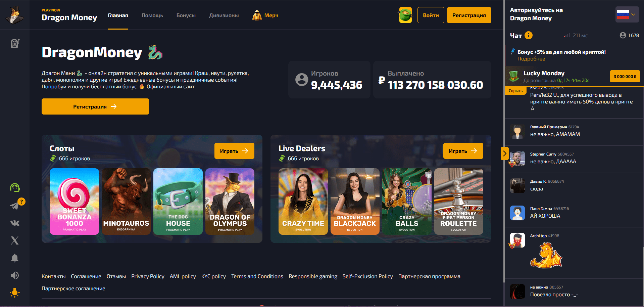Open VK social icon in sidebar

15,223
